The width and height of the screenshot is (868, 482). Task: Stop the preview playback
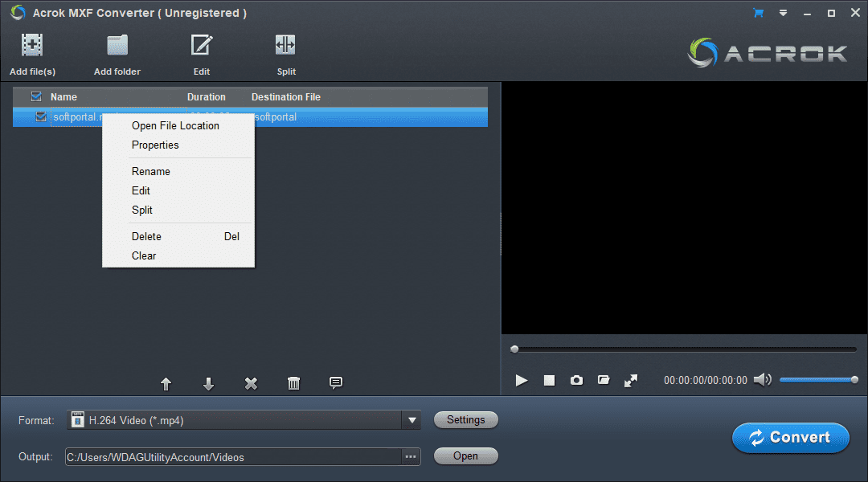tap(549, 380)
